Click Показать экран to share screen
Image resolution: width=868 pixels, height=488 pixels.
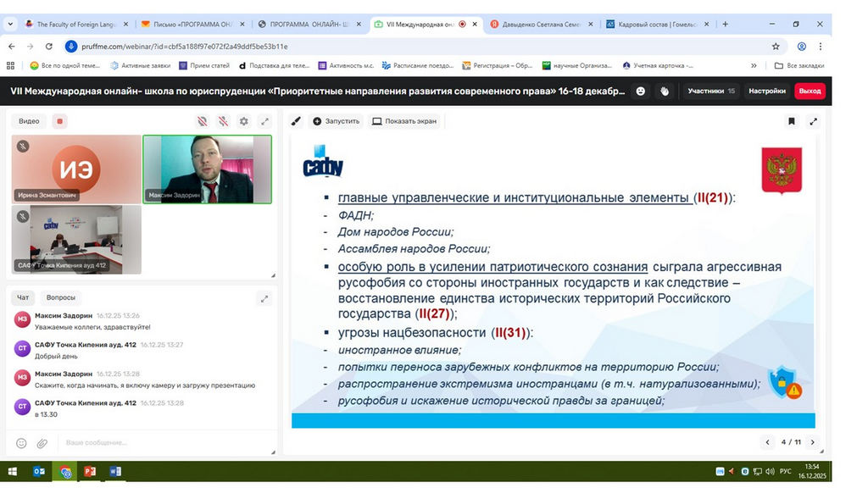(404, 121)
